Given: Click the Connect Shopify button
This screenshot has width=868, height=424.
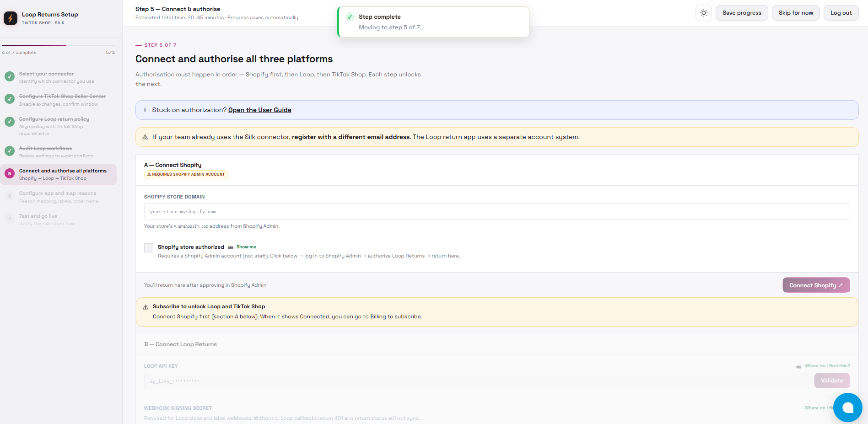Looking at the screenshot, I should pyautogui.click(x=816, y=285).
